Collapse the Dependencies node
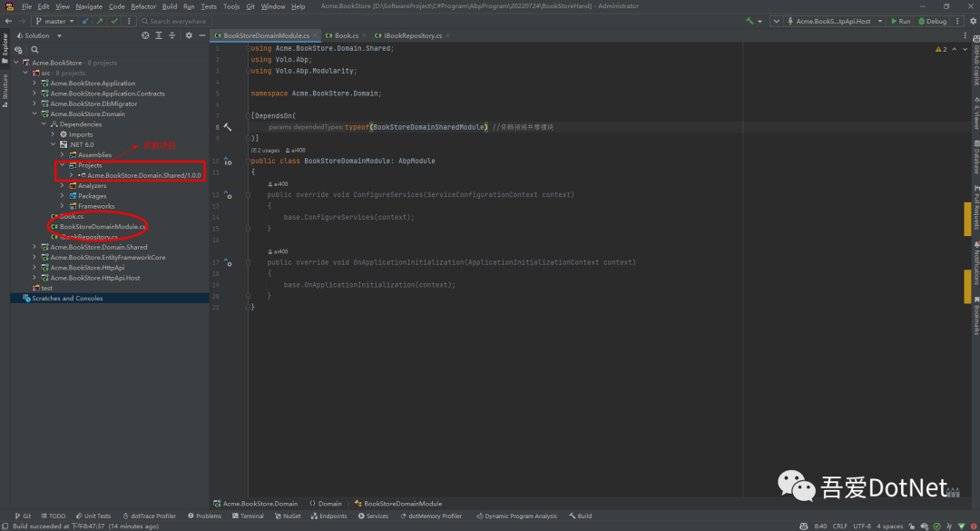 pyautogui.click(x=44, y=124)
